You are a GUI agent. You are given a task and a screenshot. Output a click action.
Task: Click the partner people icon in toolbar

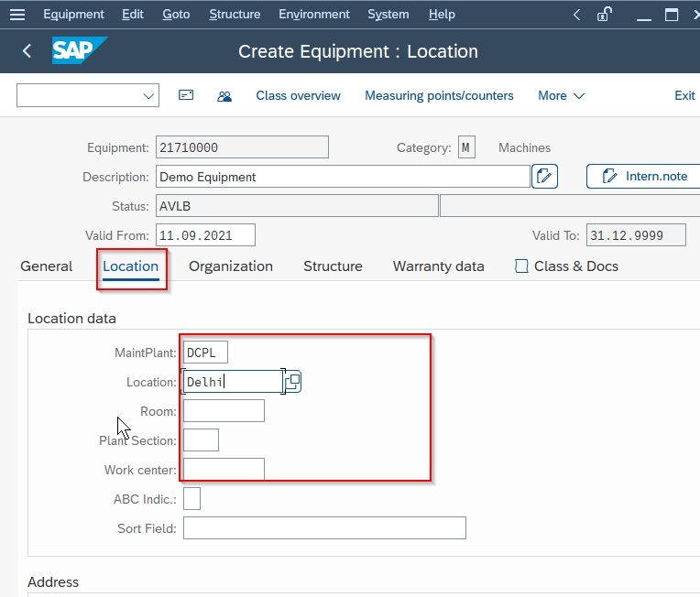pos(224,96)
